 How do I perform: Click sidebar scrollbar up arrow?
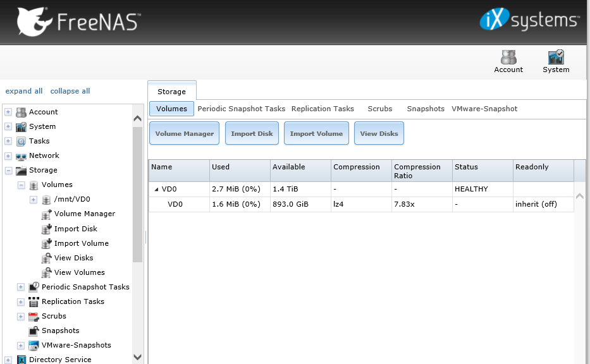[x=137, y=118]
